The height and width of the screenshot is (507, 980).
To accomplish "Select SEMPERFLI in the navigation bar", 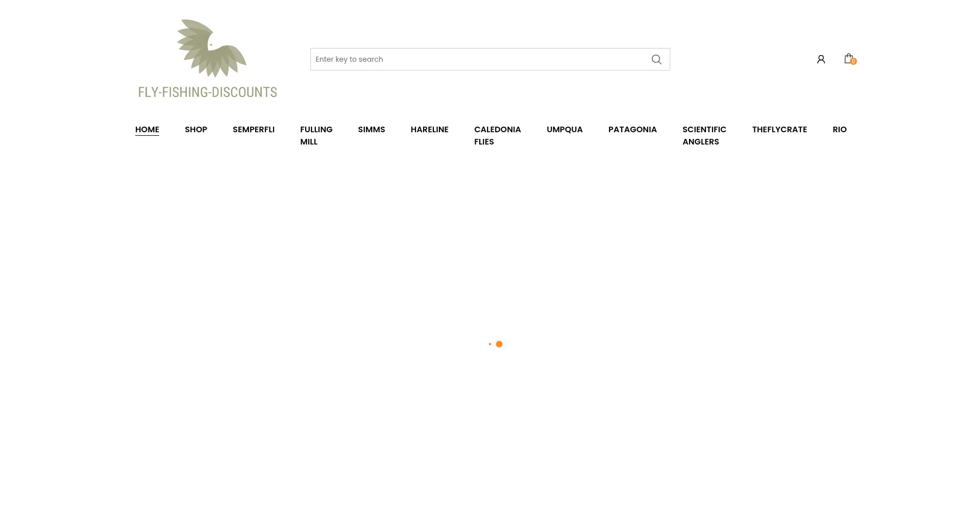I will [254, 130].
